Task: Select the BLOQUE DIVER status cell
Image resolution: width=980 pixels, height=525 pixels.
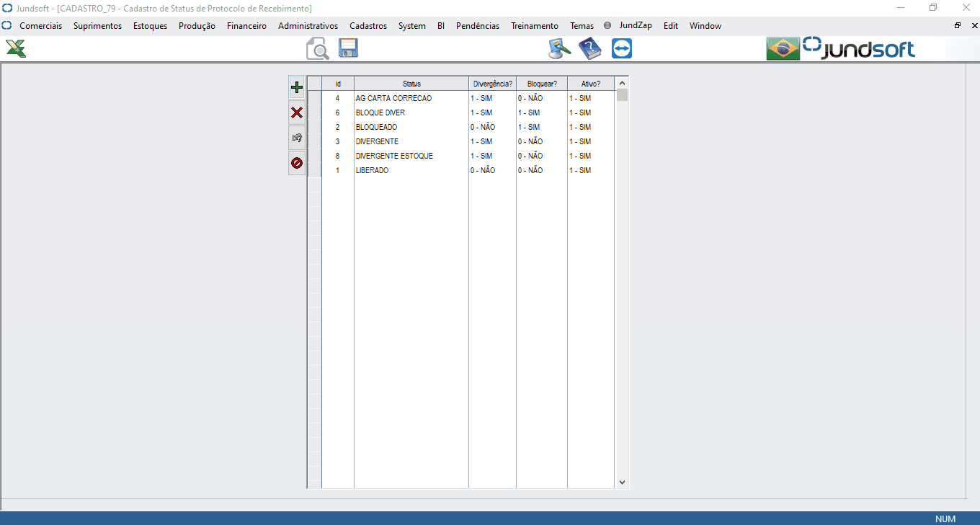Action: 411,112
